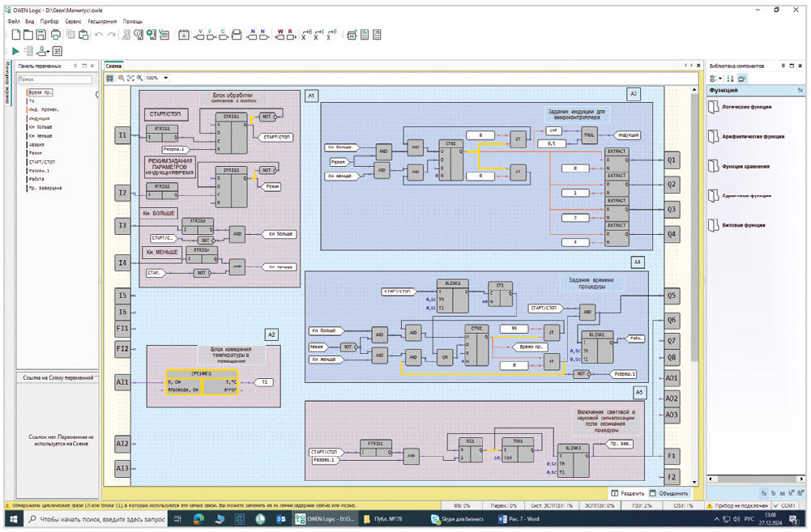Screen dimensions: 811x532
Task: Toggle folder grouping view in component library
Action: 742,79
